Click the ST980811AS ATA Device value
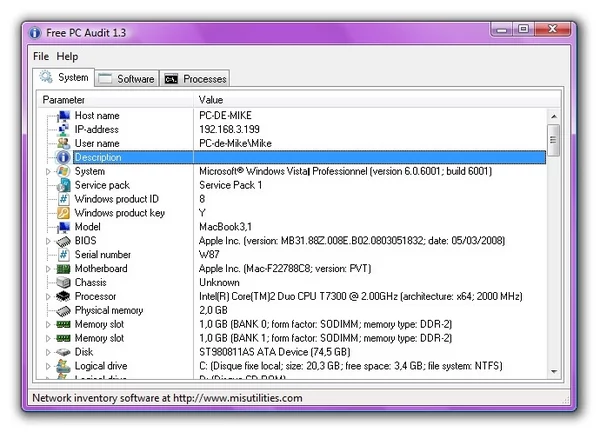This screenshot has height=432, width=600. click(275, 352)
